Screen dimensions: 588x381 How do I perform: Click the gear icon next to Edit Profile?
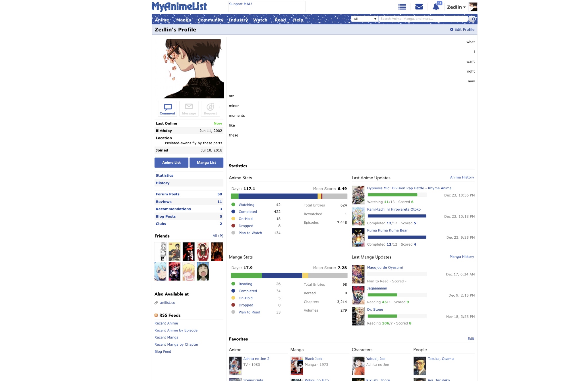pos(451,29)
